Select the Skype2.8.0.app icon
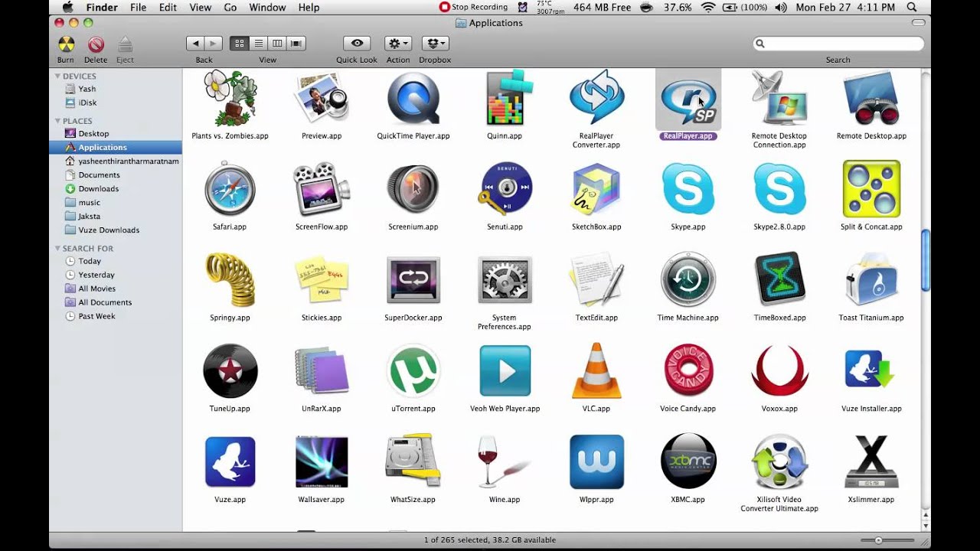 (x=779, y=188)
